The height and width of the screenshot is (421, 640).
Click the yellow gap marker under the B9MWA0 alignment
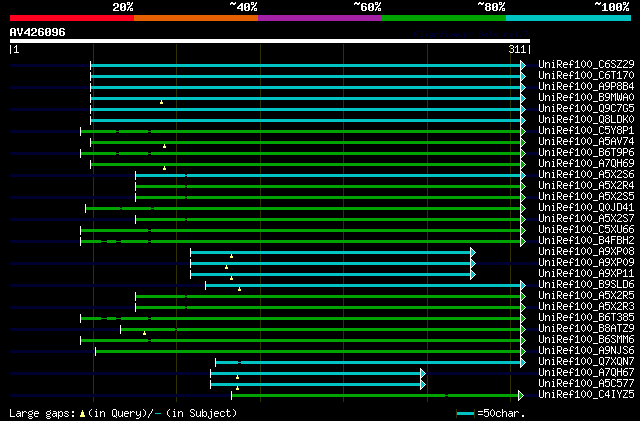click(162, 102)
